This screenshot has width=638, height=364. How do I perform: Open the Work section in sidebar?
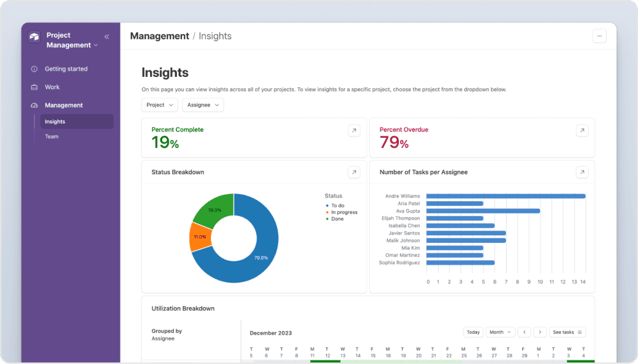tap(52, 87)
